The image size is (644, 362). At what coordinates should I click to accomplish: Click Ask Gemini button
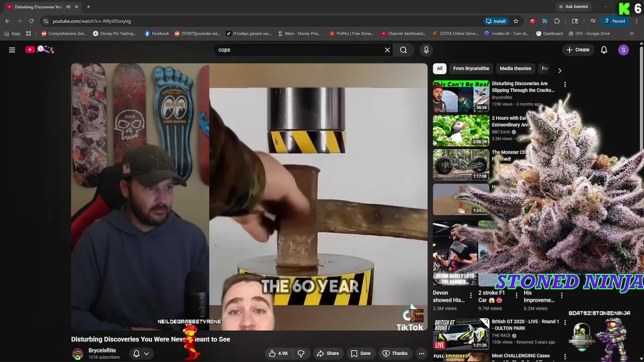tap(573, 7)
